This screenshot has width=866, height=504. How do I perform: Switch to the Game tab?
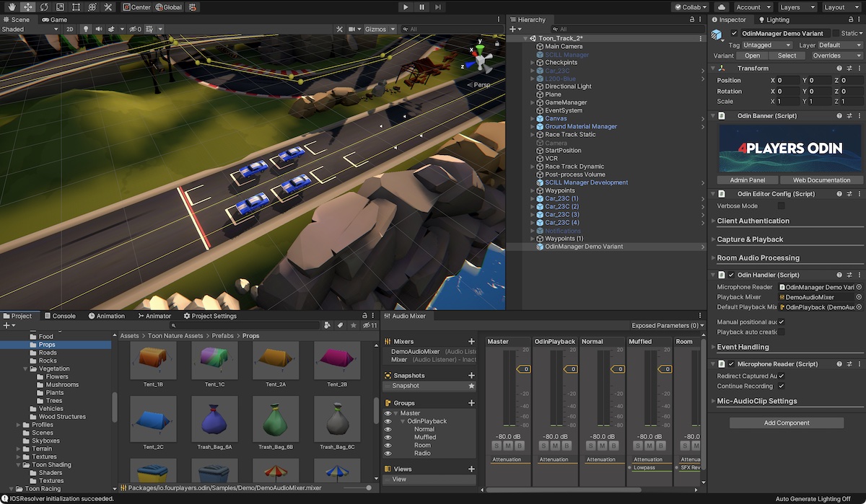[54, 19]
